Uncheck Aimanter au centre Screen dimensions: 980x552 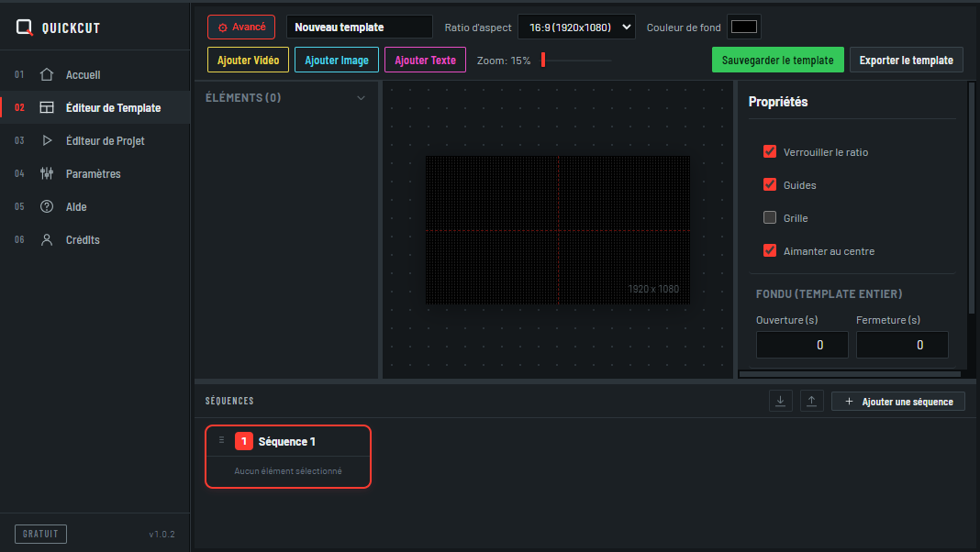[770, 250]
